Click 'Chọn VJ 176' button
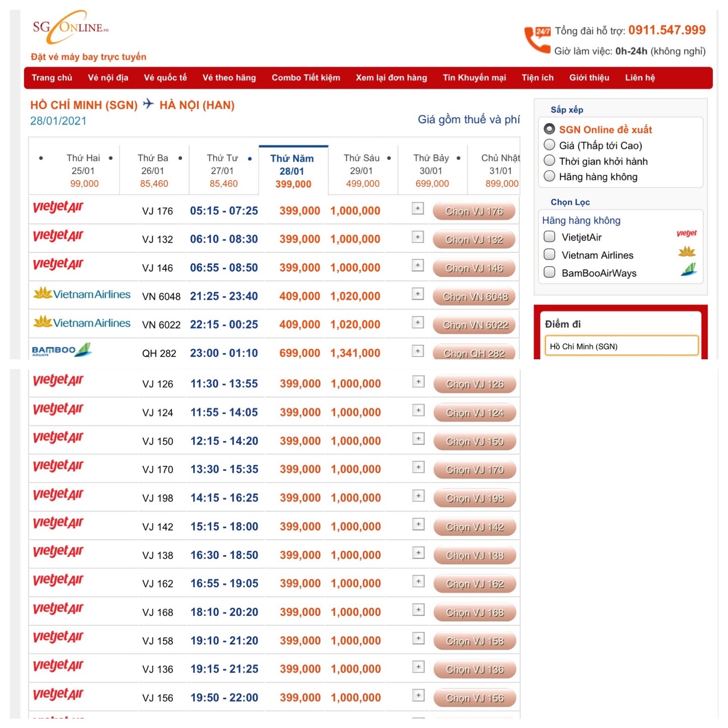Viewport: 728px width, 728px height. pyautogui.click(x=474, y=211)
